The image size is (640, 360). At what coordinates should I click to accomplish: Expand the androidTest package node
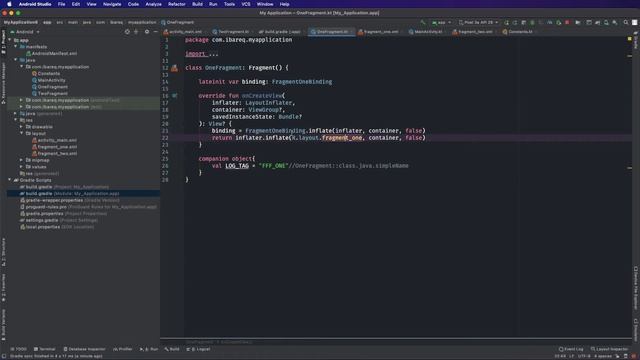(x=21, y=100)
